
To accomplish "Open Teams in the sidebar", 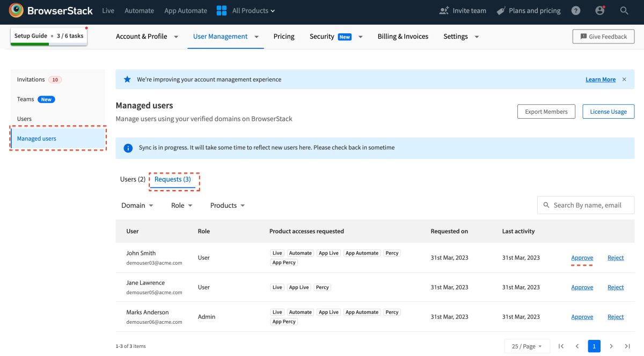I will point(58,99).
